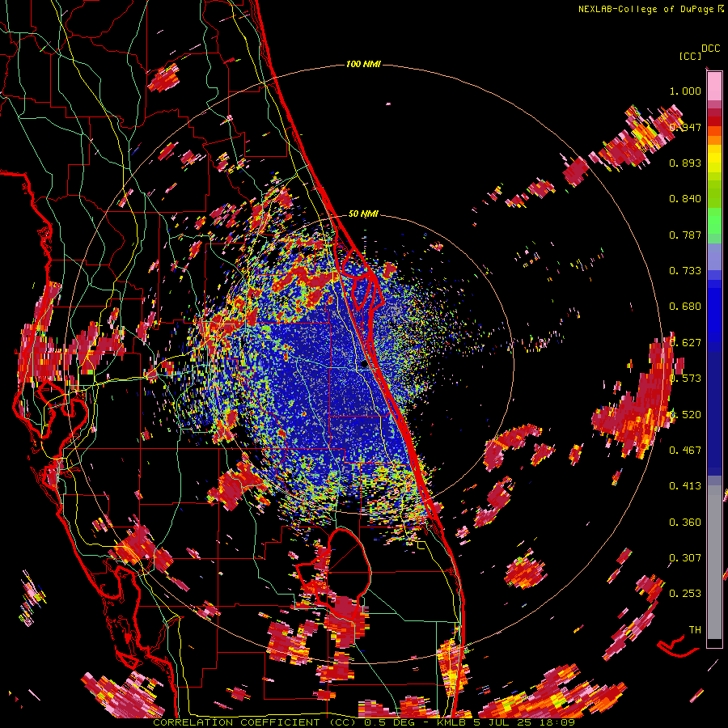Screen dimensions: 728x728
Task: Click the NEXLAB-College of DuPage header text
Action: 645,9
